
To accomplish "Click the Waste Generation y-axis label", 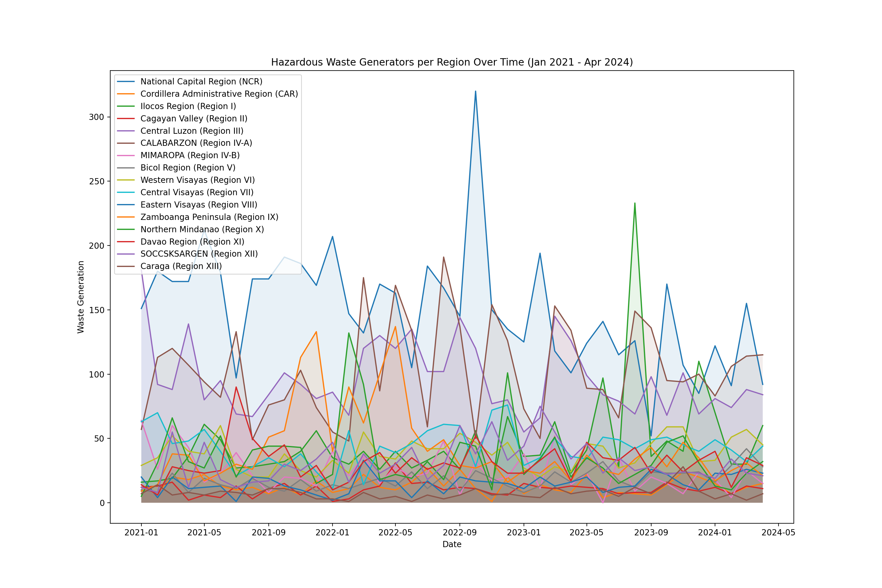I will pos(81,297).
